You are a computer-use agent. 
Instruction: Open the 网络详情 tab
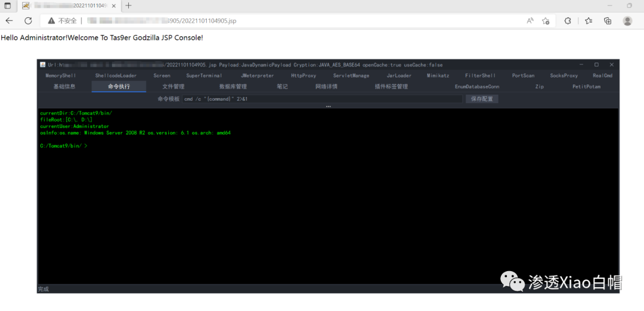pos(327,86)
